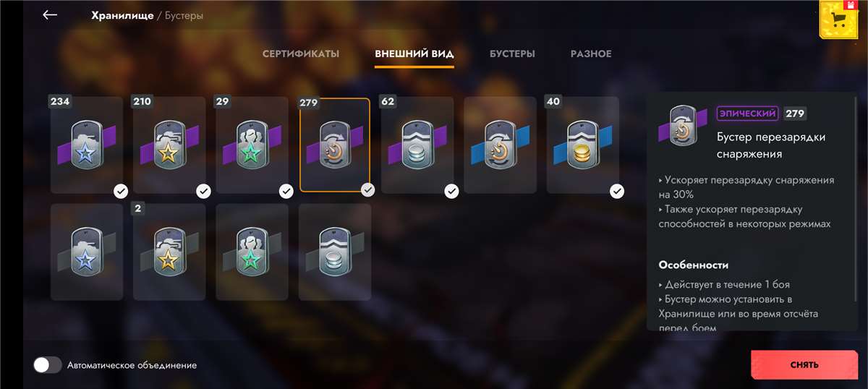Select rare gold coins booster with 40
The image size is (868, 389).
[x=582, y=145]
